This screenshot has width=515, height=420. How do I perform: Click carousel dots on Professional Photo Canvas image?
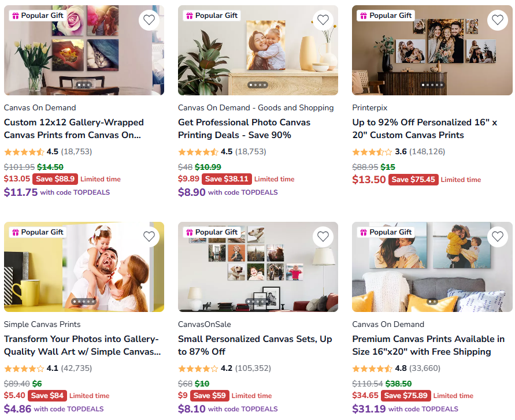click(x=258, y=85)
